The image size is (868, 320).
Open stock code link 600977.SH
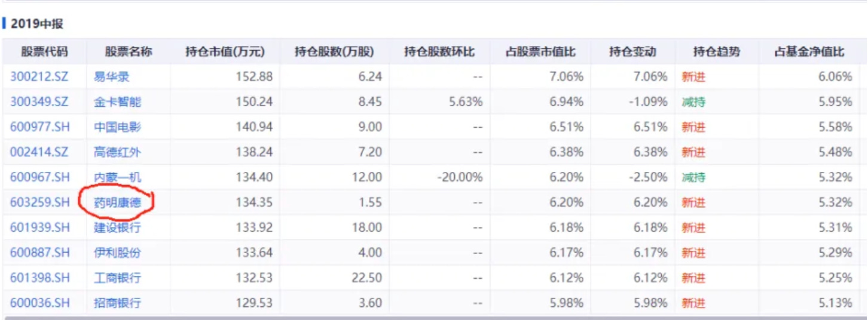[39, 127]
